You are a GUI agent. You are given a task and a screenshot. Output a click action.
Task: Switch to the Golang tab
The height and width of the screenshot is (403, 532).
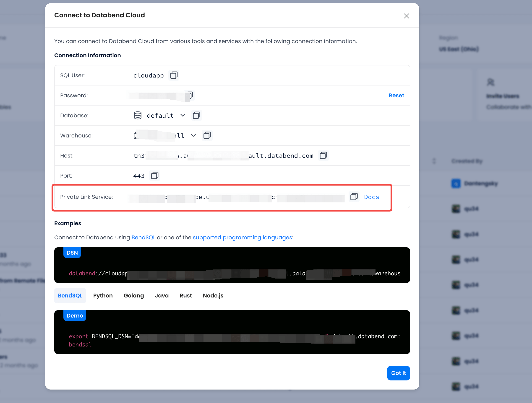pos(134,296)
